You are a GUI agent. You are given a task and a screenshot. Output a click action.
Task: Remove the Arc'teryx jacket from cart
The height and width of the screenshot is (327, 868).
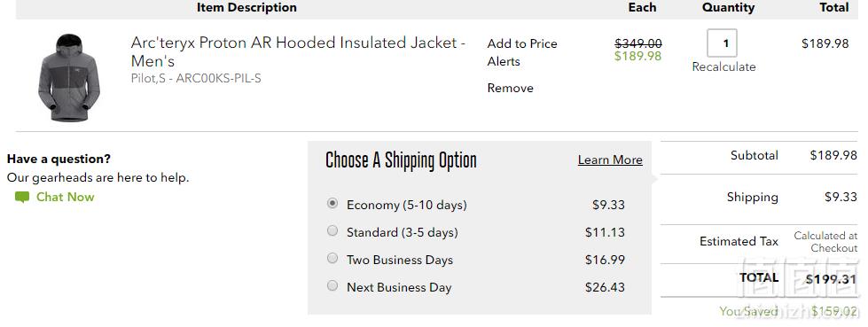[511, 88]
